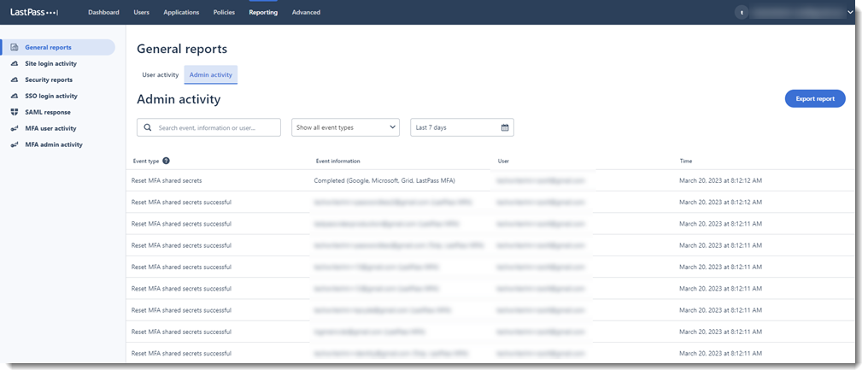Viewport: 868px width, 376px height.
Task: Click the Site login activity icon
Action: [x=15, y=63]
